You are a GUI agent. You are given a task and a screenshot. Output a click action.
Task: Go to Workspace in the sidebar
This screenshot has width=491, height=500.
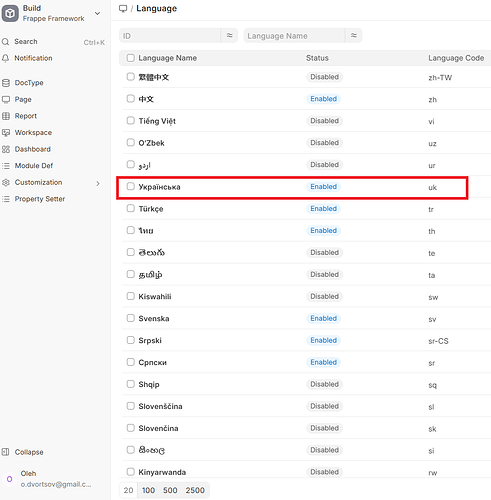[33, 133]
